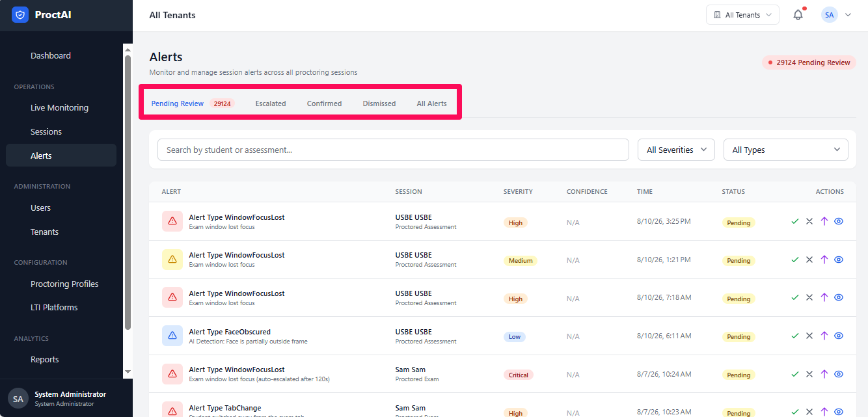This screenshot has height=417, width=868.
Task: Click the red warning icon of TabChange alert
Action: [x=172, y=410]
